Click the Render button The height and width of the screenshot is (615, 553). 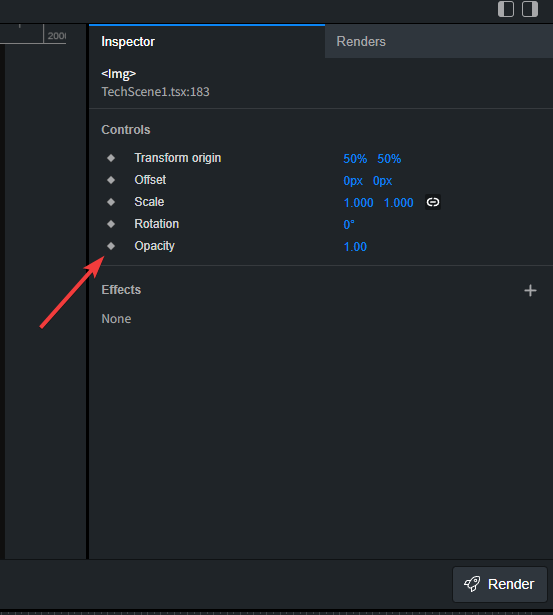[x=500, y=584]
